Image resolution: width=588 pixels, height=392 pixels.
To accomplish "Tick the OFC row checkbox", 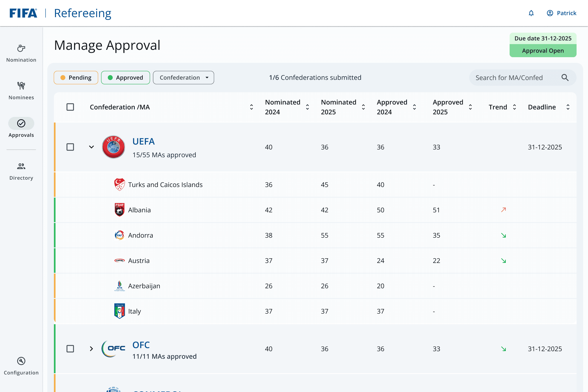I will [x=70, y=349].
